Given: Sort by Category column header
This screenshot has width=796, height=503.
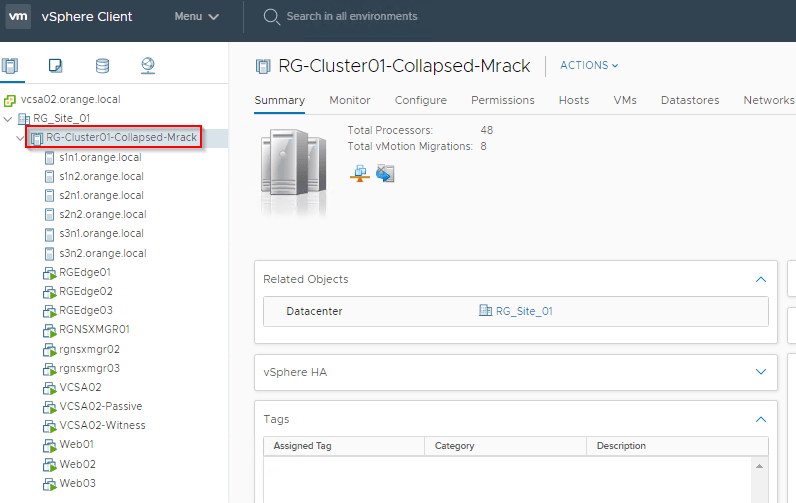Looking at the screenshot, I should point(505,446).
